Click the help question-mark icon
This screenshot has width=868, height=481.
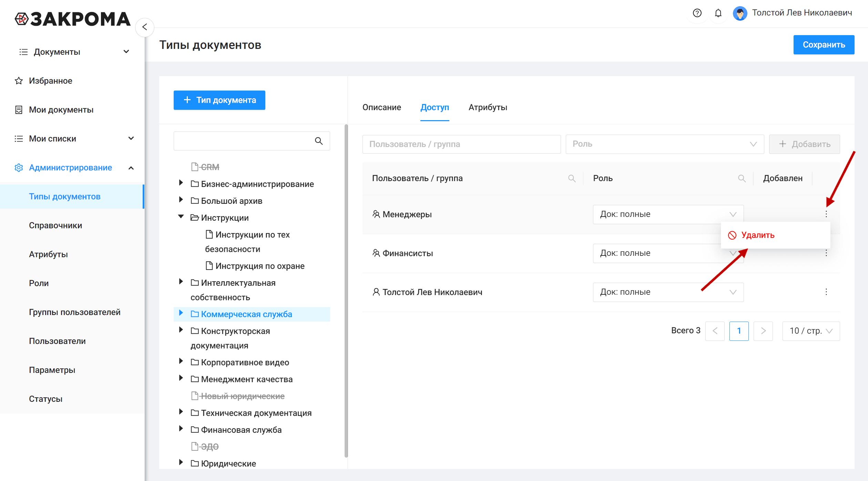tap(697, 13)
